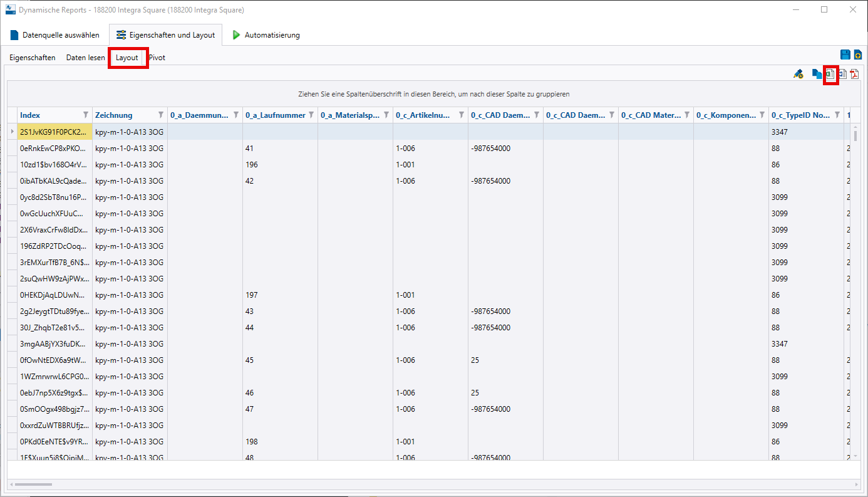868x497 pixels.
Task: Select the row starting with 2S1JvKG91F0PCK2
Action: click(x=53, y=132)
